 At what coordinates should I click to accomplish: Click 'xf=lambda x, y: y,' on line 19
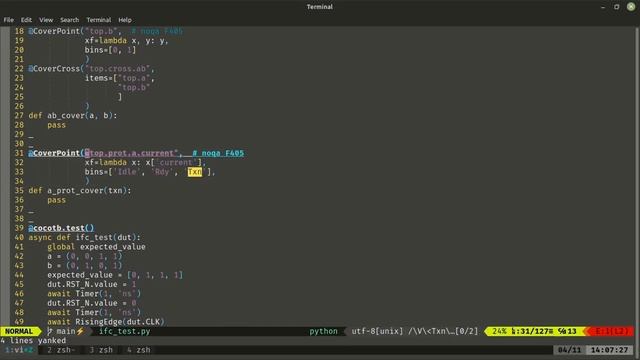pyautogui.click(x=127, y=40)
